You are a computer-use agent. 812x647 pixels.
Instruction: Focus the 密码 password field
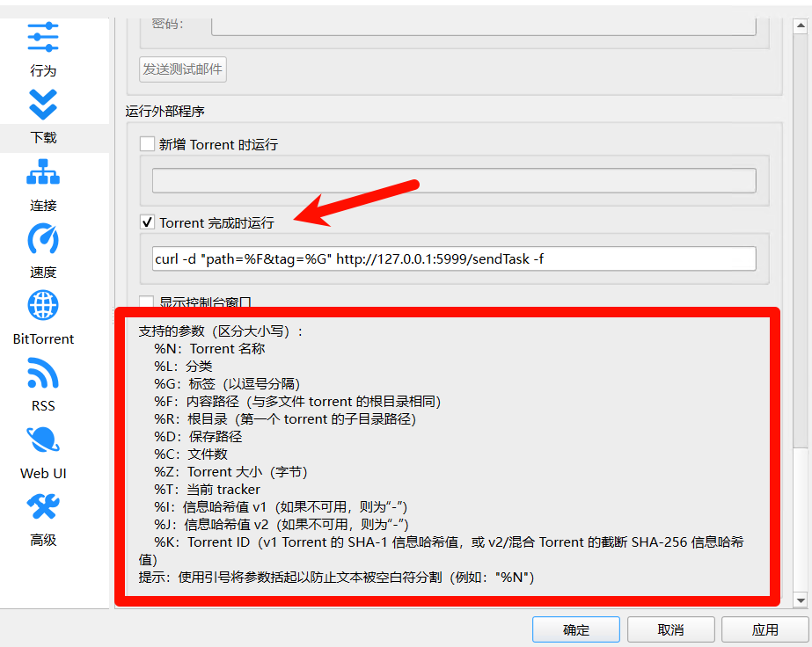(x=484, y=25)
